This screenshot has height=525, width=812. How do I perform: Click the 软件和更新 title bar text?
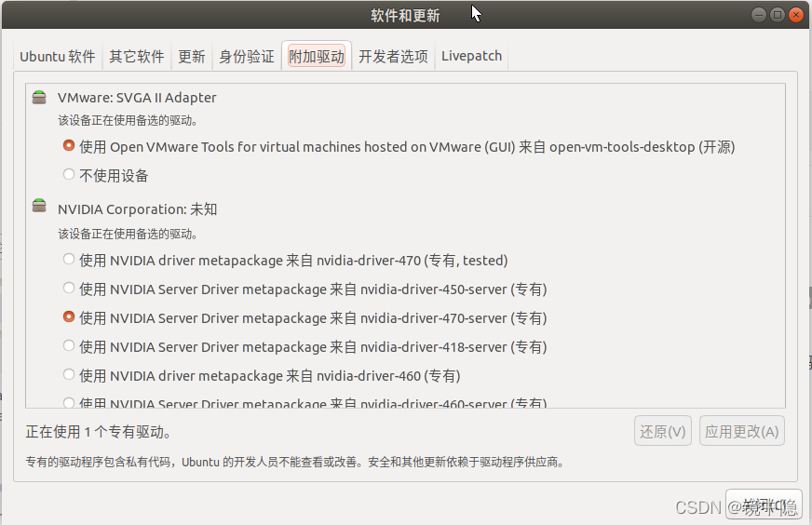405,16
